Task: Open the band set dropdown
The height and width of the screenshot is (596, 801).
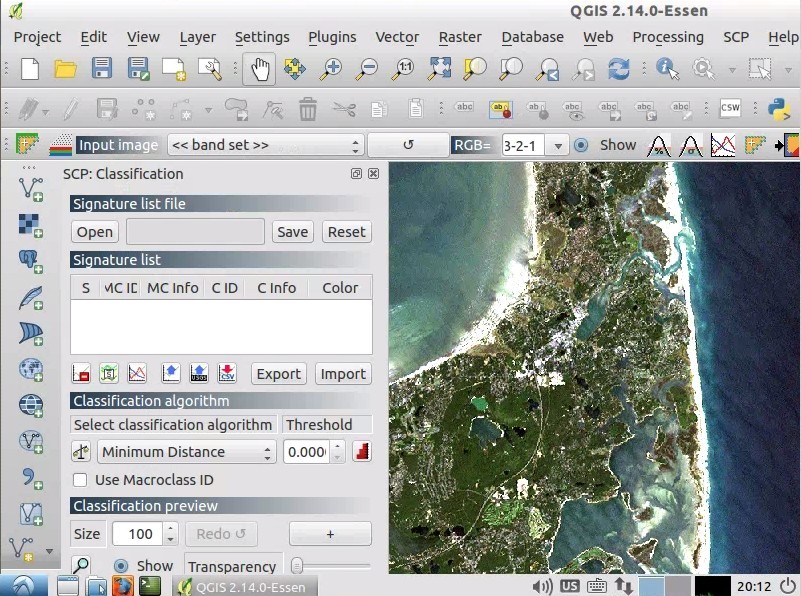Action: [265, 144]
